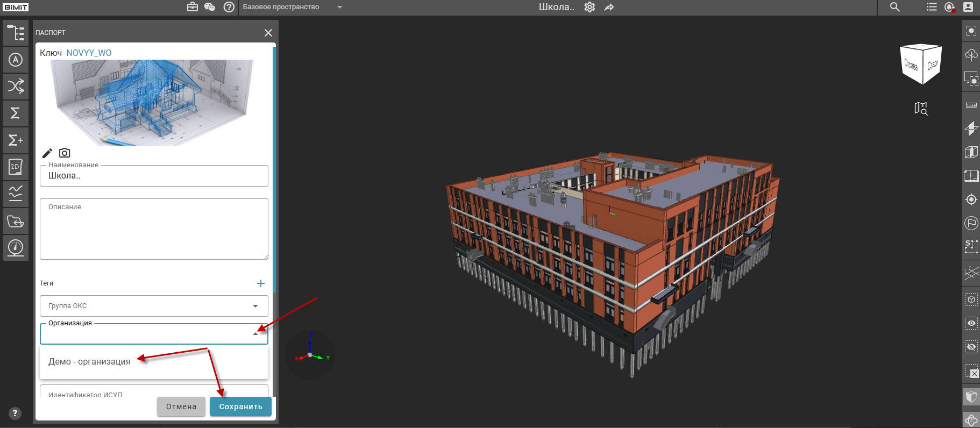
Task: Click the Сохранить button
Action: [241, 406]
